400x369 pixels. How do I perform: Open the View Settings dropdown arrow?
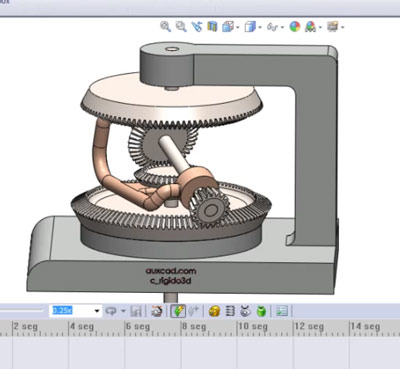(342, 27)
